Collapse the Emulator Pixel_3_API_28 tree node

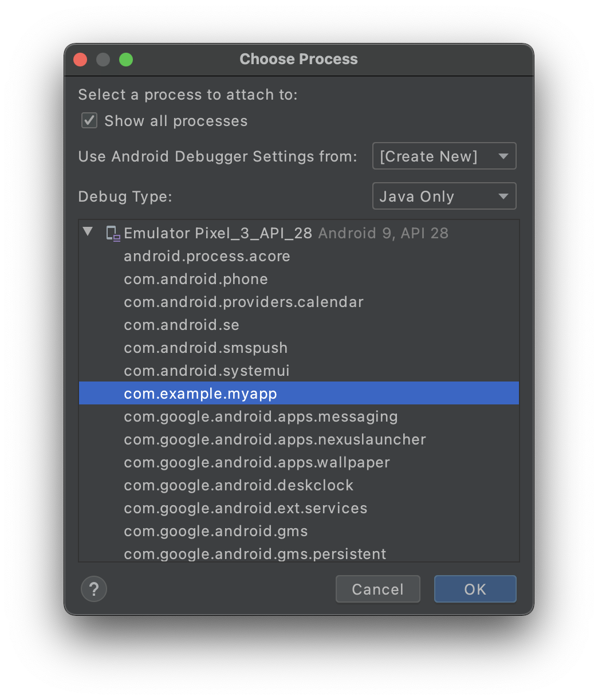pos(88,232)
